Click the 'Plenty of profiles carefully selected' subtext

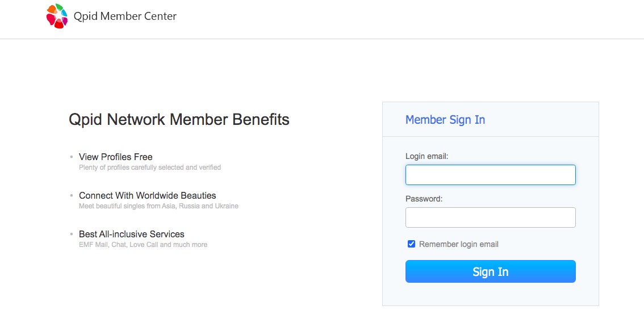pos(149,167)
